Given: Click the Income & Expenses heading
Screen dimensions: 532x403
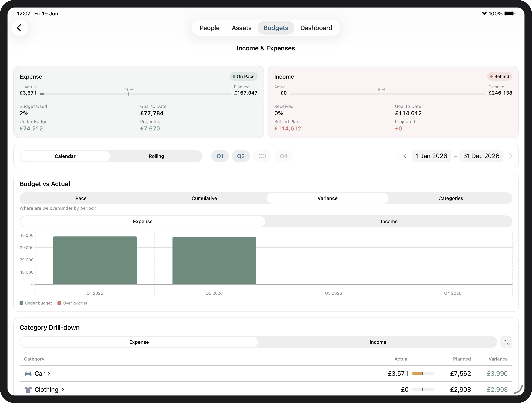Looking at the screenshot, I should 266,48.
